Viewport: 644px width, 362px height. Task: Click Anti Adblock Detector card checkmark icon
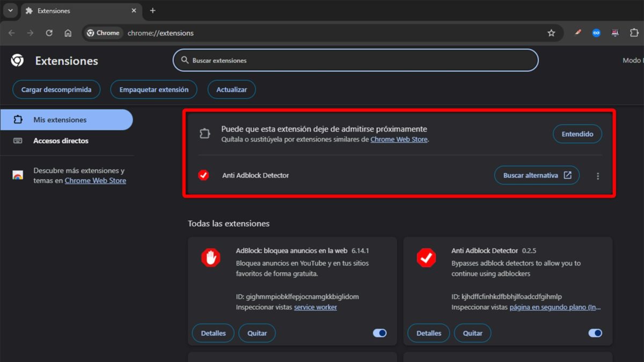coord(427,258)
